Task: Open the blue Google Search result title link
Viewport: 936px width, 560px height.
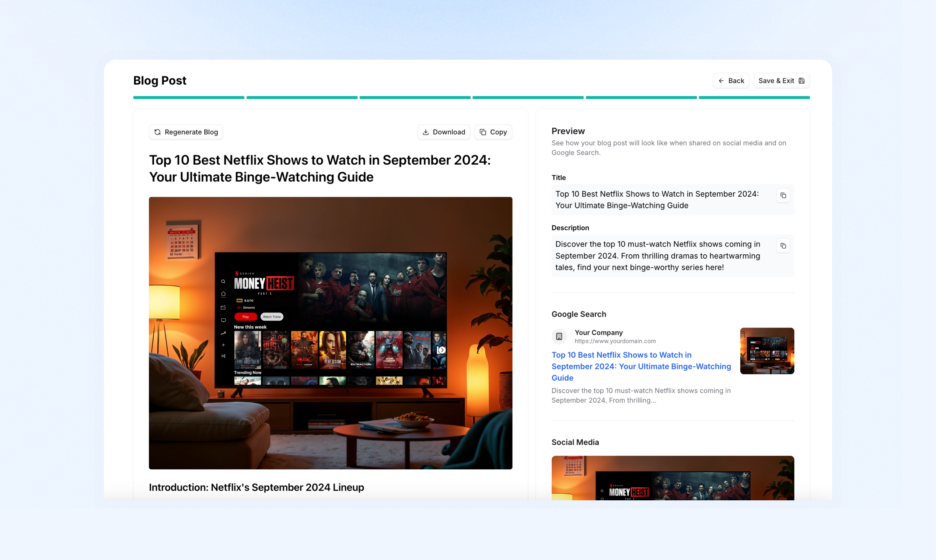Action: [640, 366]
